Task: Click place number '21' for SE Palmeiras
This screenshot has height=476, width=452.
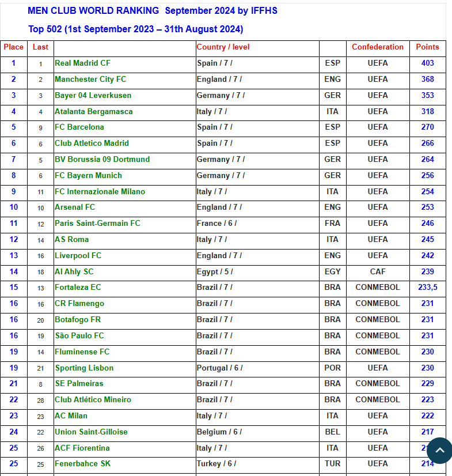Action: [14, 384]
